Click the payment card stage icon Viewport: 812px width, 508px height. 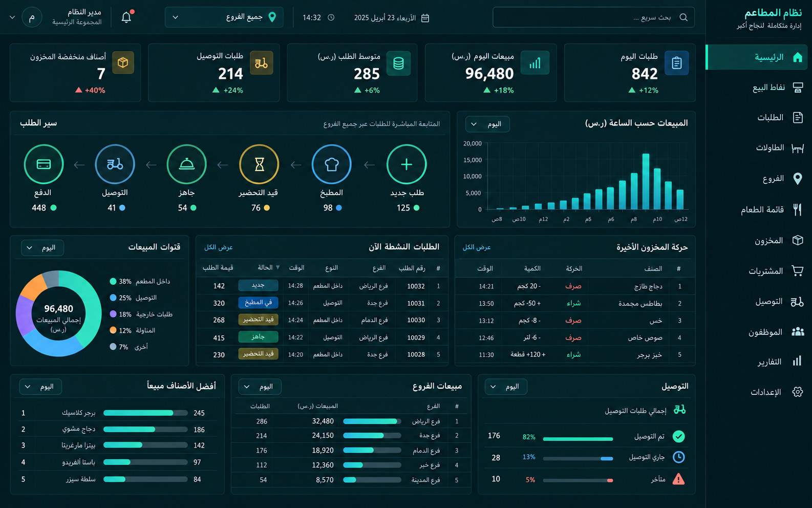[44, 164]
